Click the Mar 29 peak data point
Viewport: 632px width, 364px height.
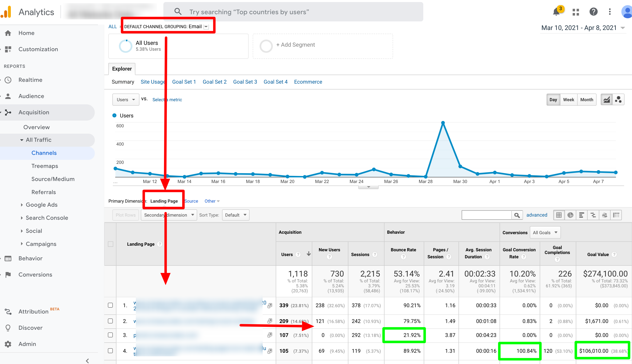pos(443,123)
